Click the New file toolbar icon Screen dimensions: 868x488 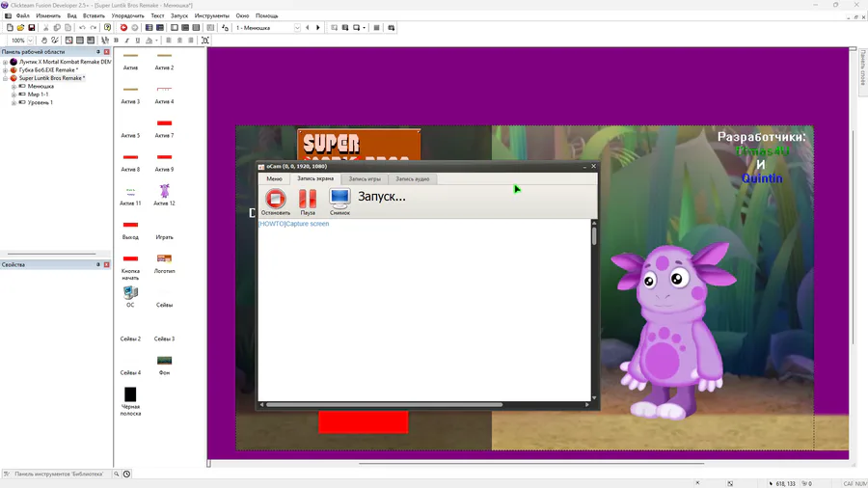pyautogui.click(x=10, y=28)
